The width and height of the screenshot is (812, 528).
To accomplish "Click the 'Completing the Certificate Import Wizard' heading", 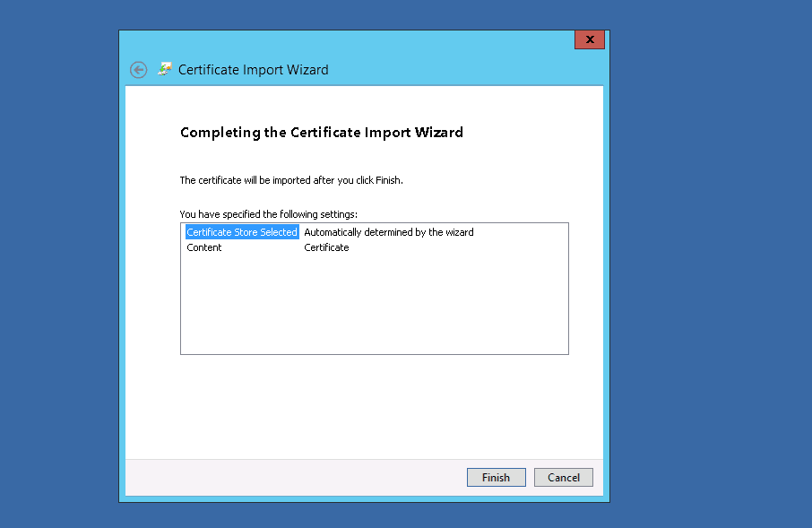I will [322, 133].
